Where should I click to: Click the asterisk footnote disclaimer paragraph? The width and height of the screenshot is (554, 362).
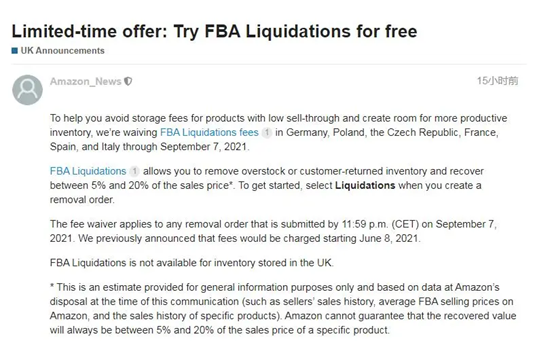(283, 309)
